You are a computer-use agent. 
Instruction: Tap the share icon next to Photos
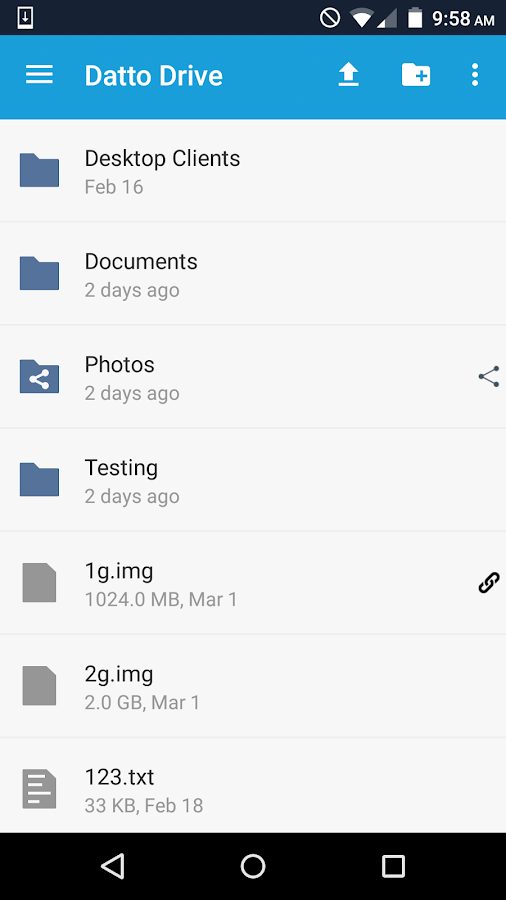coord(489,377)
